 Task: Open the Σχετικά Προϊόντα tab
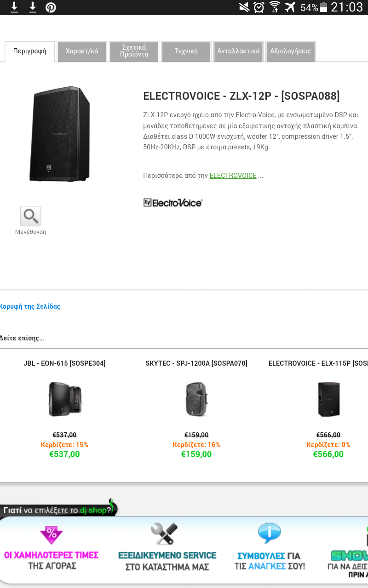click(x=134, y=51)
